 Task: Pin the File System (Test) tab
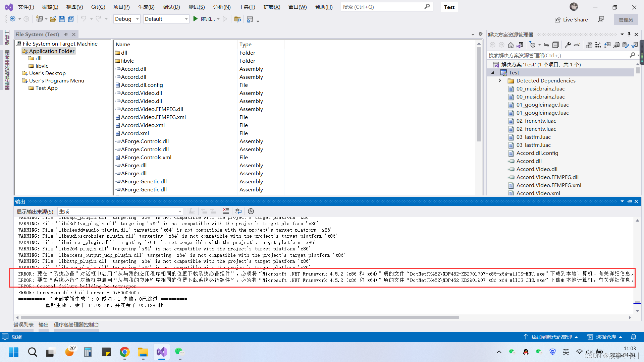click(x=66, y=34)
